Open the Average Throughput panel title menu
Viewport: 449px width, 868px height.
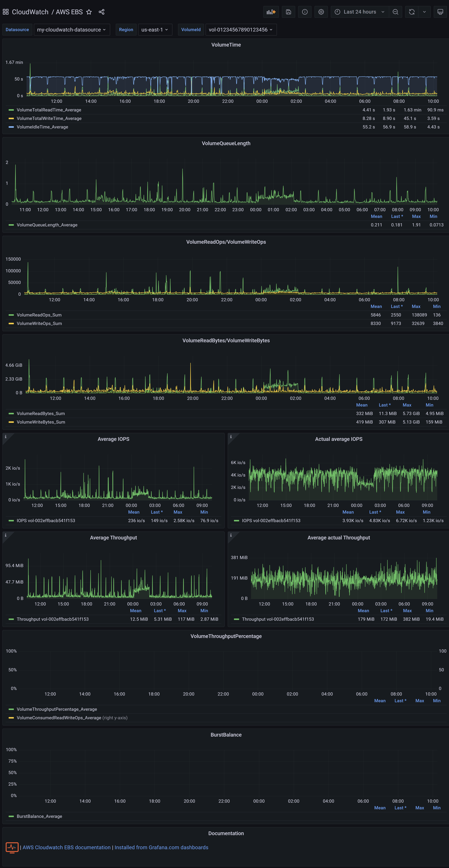pyautogui.click(x=114, y=538)
